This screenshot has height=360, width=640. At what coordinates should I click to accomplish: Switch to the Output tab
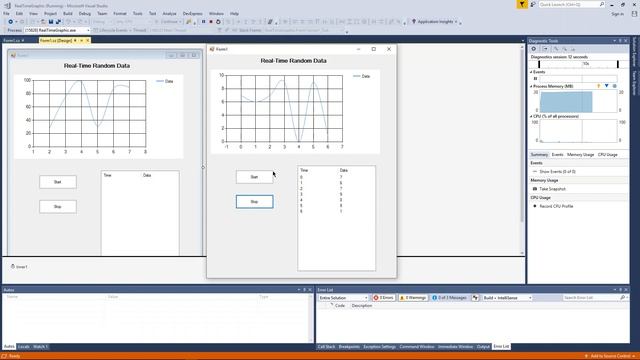coord(483,347)
